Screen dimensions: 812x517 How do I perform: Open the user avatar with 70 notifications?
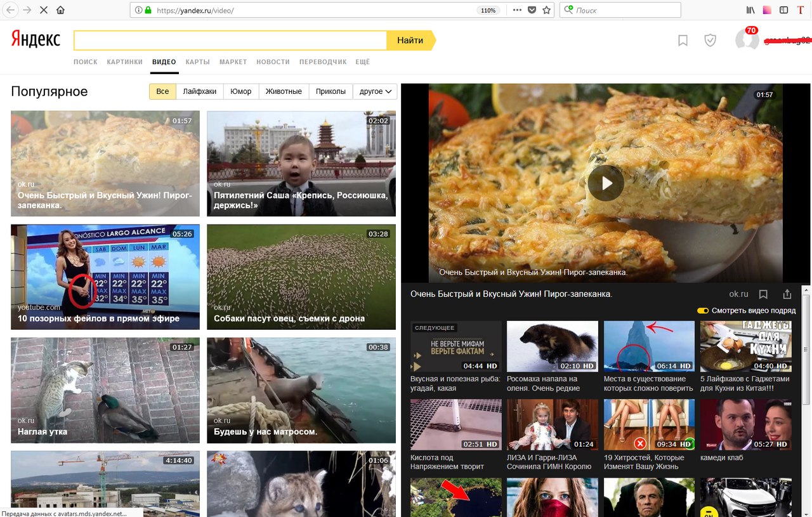pos(747,40)
